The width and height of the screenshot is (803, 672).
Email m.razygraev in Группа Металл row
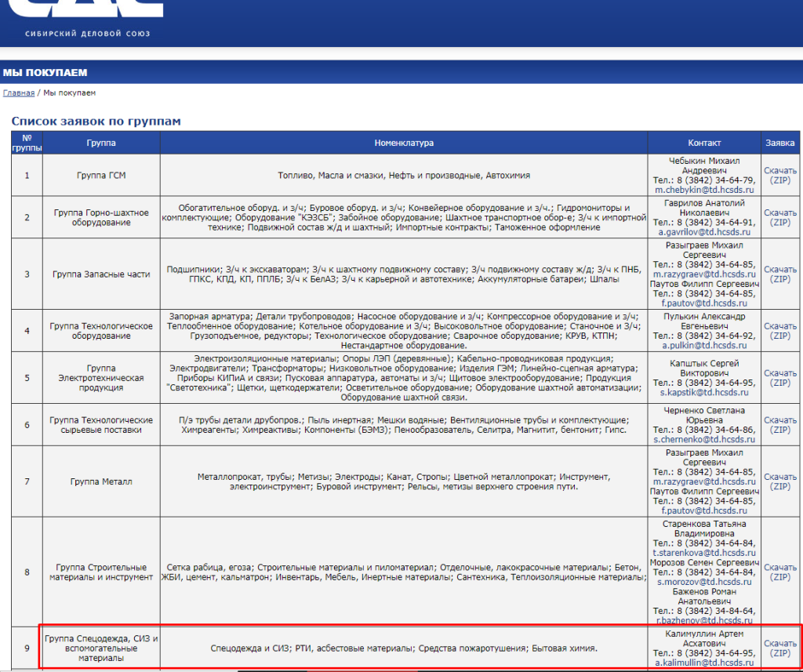click(704, 481)
